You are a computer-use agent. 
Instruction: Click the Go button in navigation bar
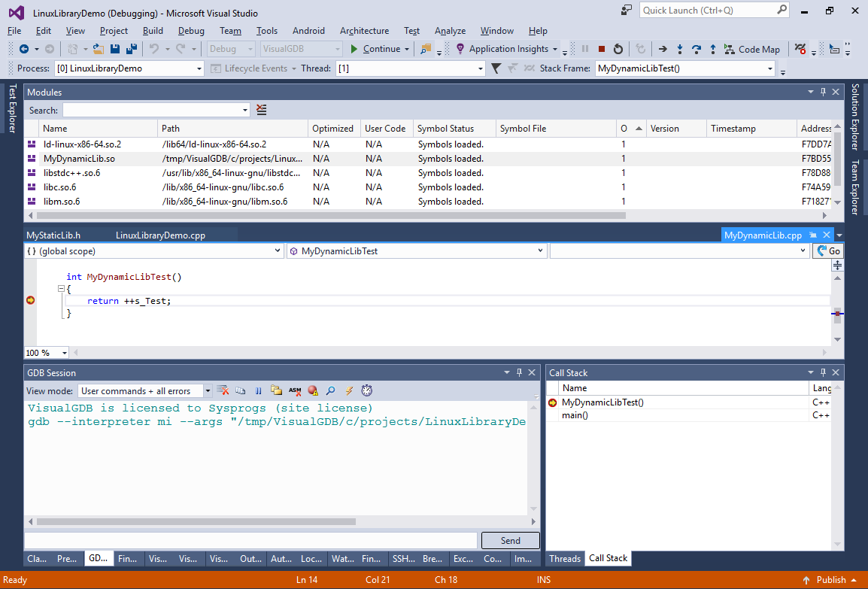828,250
